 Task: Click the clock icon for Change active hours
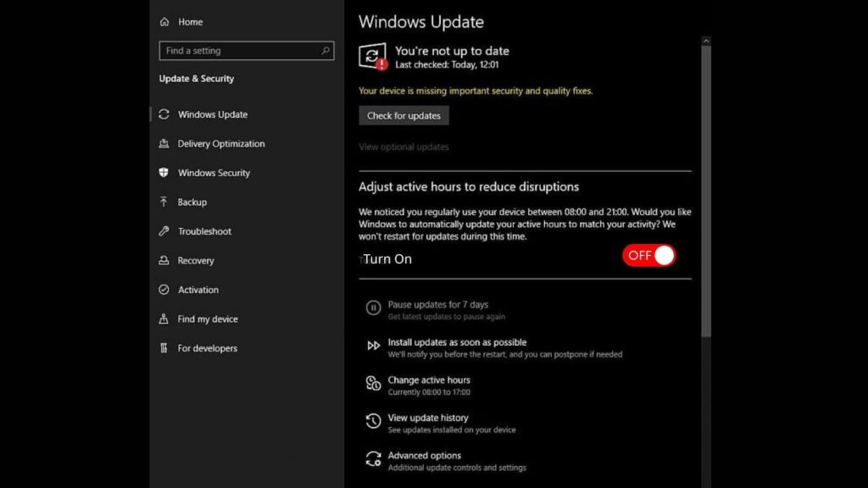373,383
